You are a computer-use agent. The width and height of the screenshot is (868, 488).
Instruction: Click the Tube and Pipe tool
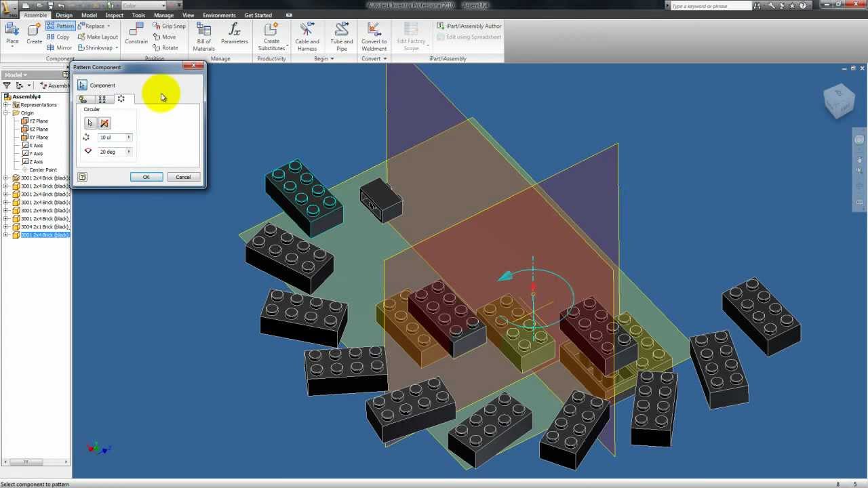[341, 36]
